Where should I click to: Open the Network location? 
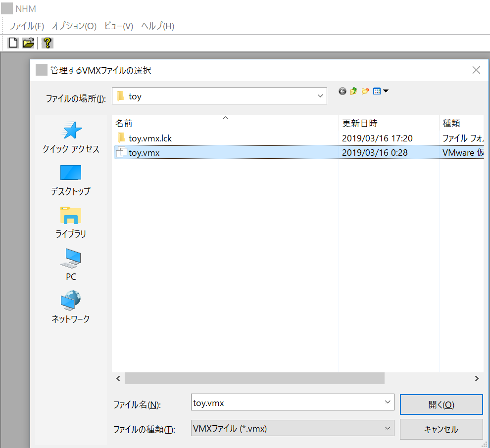click(x=71, y=307)
